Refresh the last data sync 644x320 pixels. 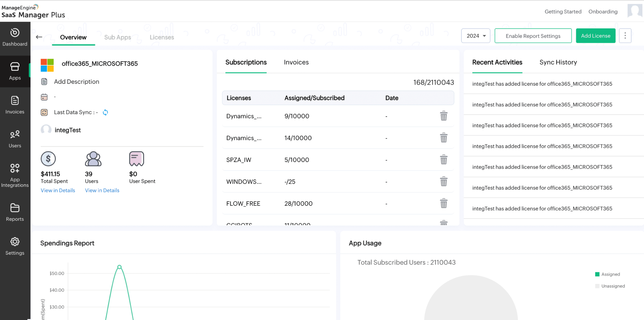[105, 112]
